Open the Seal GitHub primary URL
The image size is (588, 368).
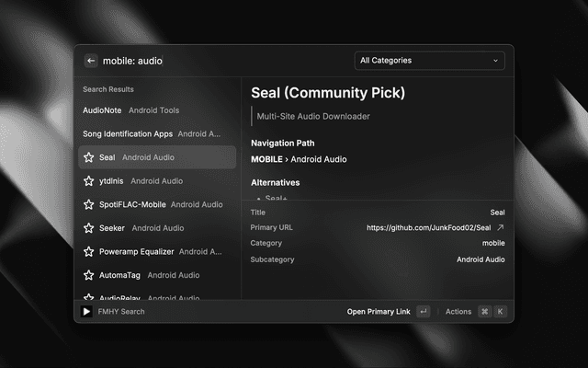(x=429, y=227)
